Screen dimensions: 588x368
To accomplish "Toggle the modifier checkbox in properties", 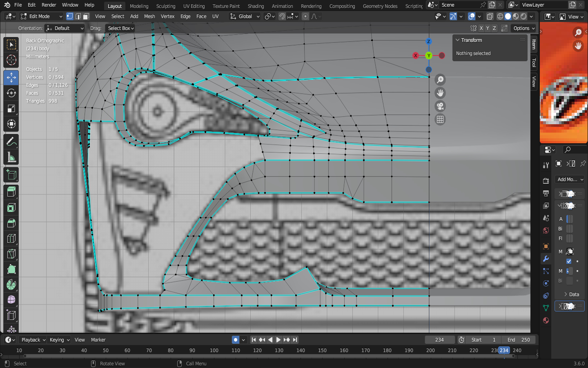I will [x=569, y=261].
